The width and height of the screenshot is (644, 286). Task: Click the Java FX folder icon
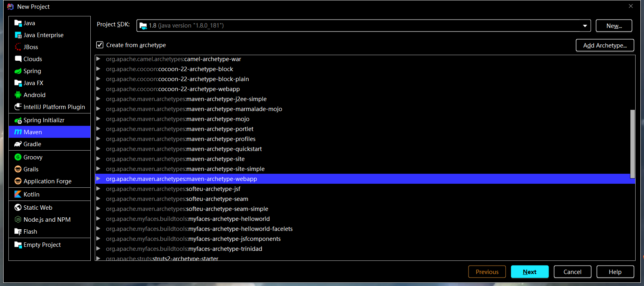18,83
